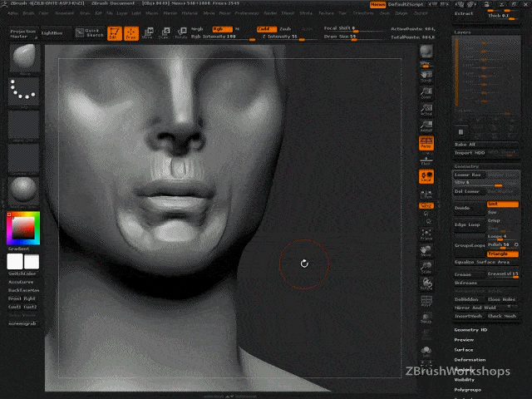Viewport: 532px width, 399px height.
Task: Open the Preferences menu
Action: pyautogui.click(x=247, y=13)
